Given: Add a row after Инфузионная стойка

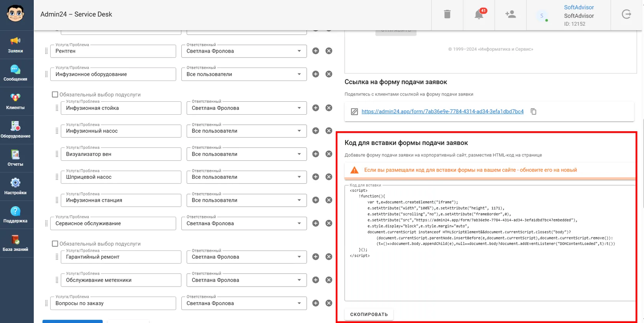Looking at the screenshot, I should pyautogui.click(x=315, y=108).
